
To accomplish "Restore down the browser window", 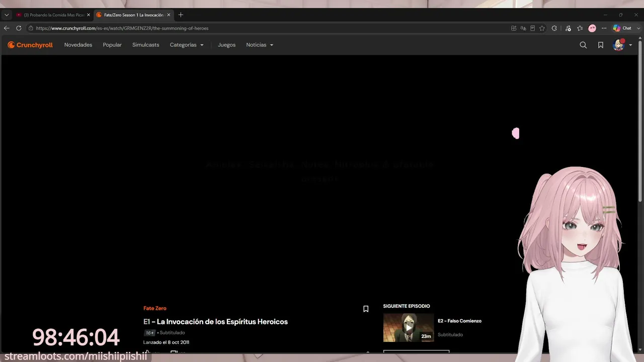I will pyautogui.click(x=621, y=15).
